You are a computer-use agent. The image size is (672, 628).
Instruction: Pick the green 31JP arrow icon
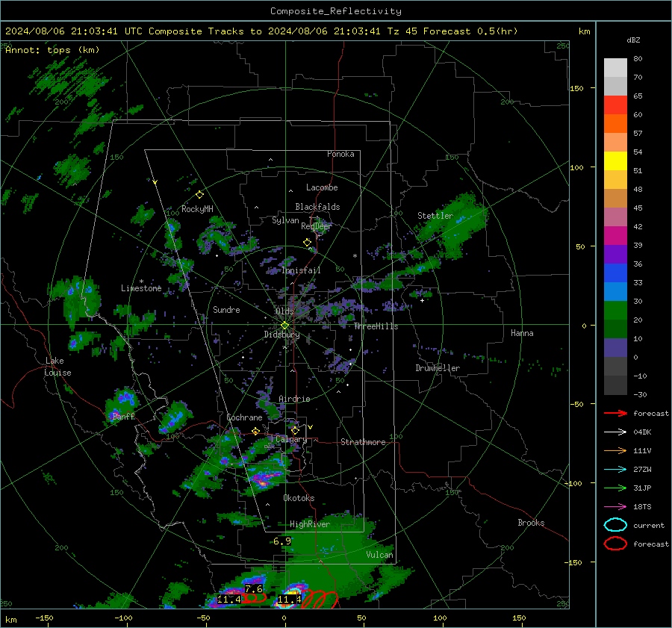[615, 488]
